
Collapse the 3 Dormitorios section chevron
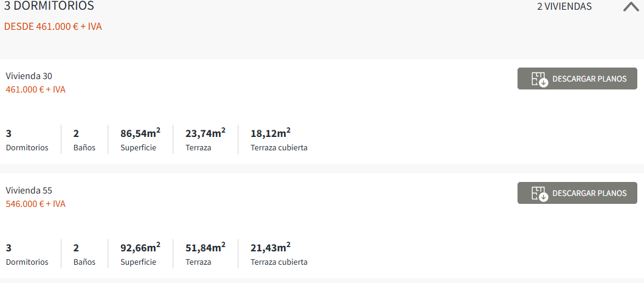[x=632, y=7]
